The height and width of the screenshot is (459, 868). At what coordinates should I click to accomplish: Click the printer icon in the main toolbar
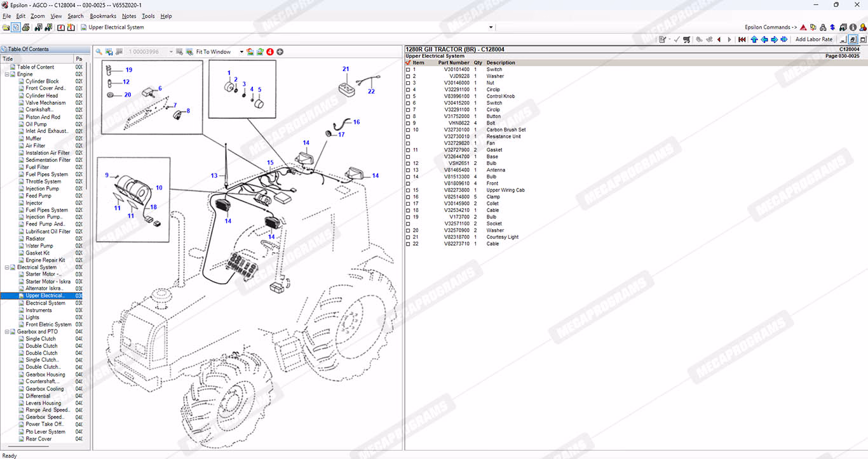26,27
